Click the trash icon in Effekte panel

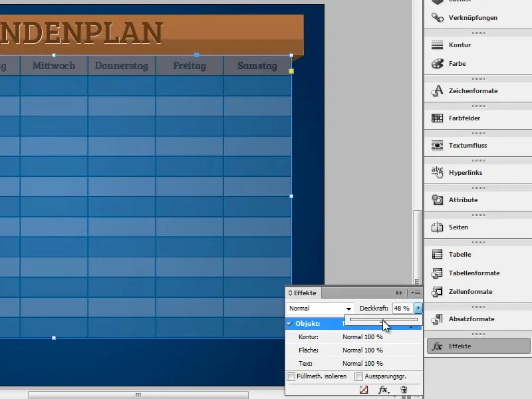click(x=404, y=390)
